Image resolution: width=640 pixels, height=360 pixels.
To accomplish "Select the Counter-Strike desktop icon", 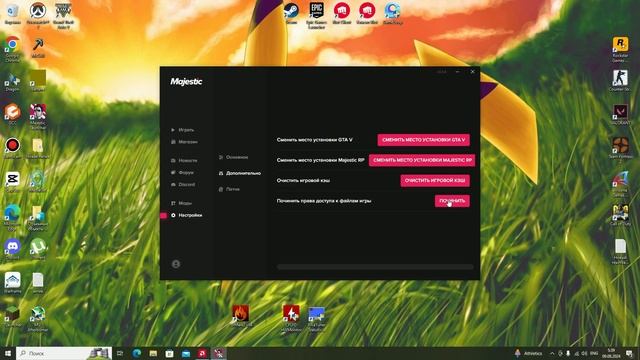I will tap(620, 80).
